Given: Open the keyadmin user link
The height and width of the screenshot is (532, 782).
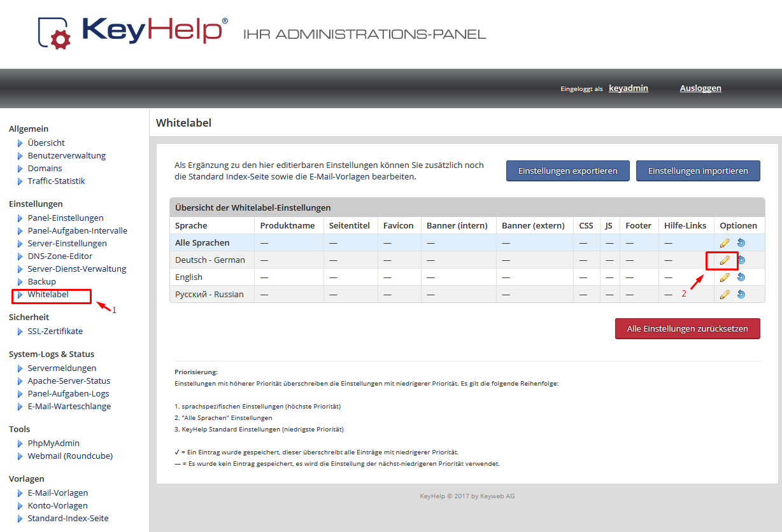Looking at the screenshot, I should pos(628,88).
